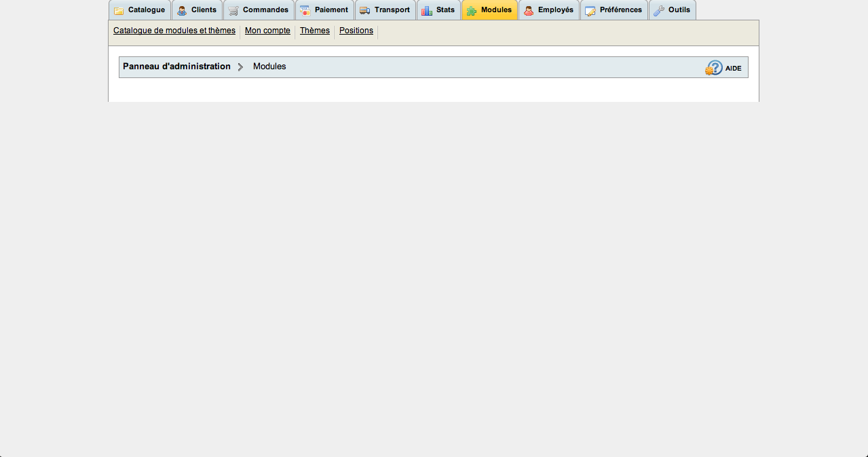Switch to the Clients tab

(x=197, y=10)
